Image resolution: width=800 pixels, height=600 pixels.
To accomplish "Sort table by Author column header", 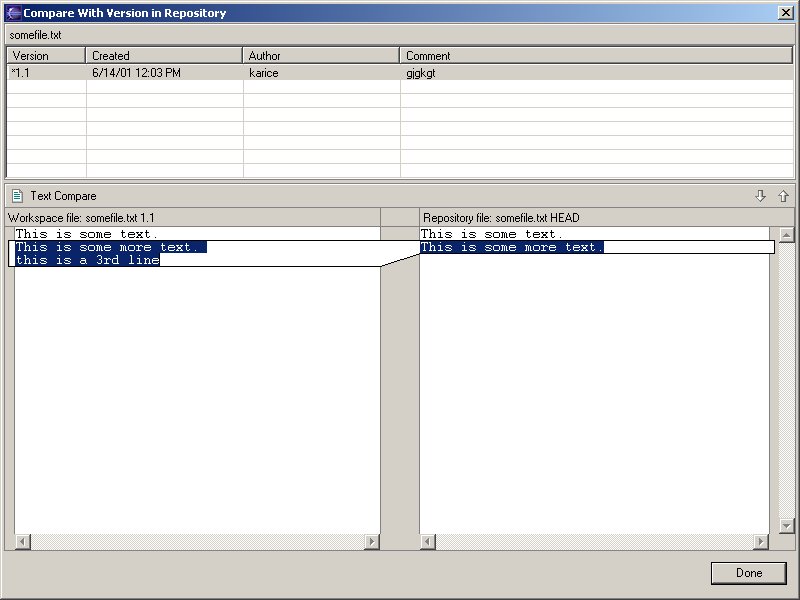I will [321, 56].
